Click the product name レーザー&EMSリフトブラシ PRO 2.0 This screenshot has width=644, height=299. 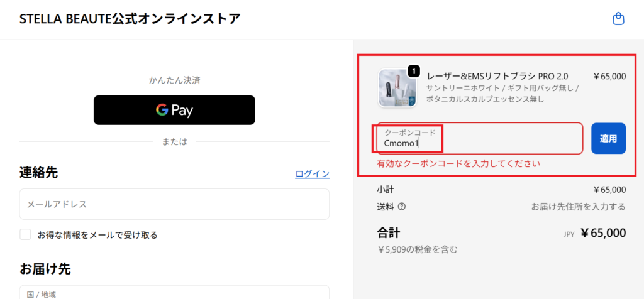497,76
